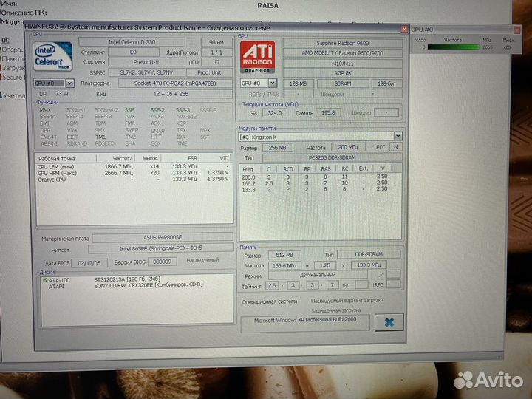This screenshot has height=399, width=532.
Task: Click the Sapphire Radeon 9600 field
Action: 343,43
